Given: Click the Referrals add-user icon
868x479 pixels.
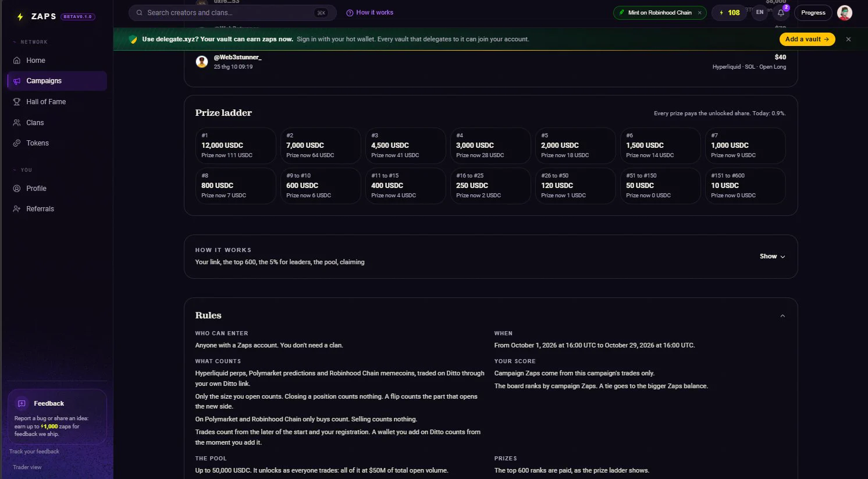Looking at the screenshot, I should click(17, 209).
